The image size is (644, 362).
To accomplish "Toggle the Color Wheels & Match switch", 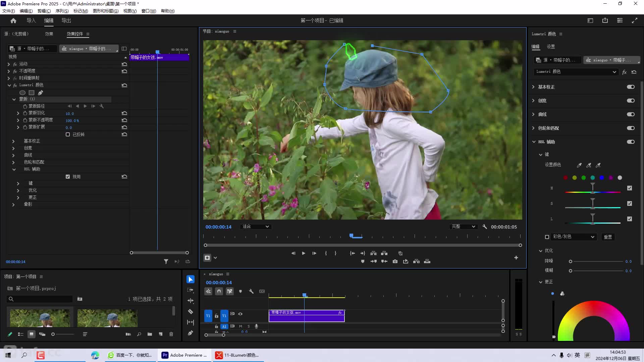I will 631,128.
